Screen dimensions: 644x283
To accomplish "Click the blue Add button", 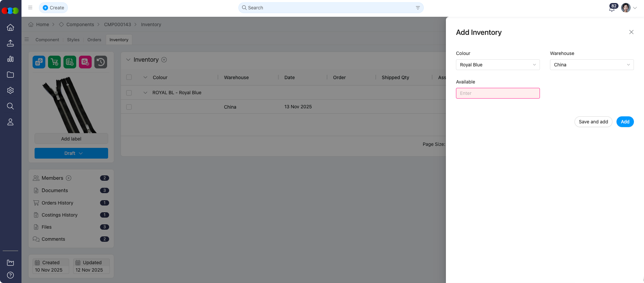I will coord(625,122).
